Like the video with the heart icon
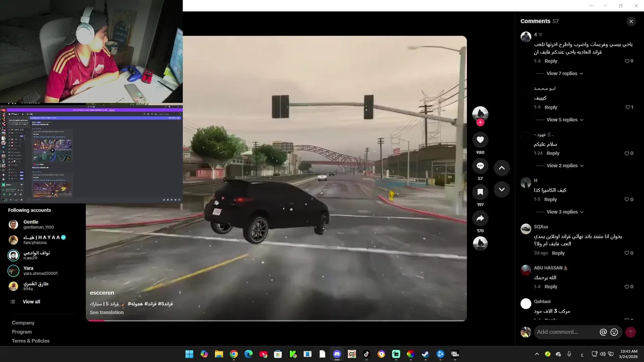Screen dimensions: 644x362 (480, 140)
